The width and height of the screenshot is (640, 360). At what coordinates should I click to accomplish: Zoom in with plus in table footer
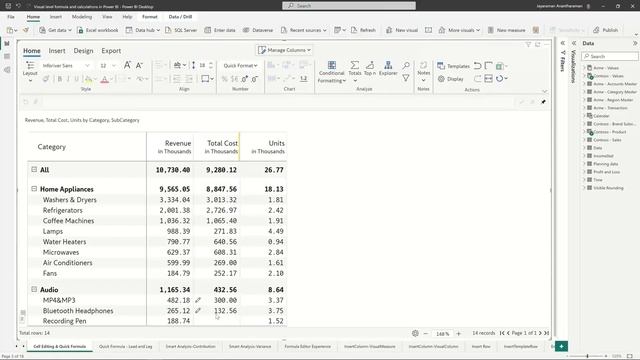tap(458, 333)
